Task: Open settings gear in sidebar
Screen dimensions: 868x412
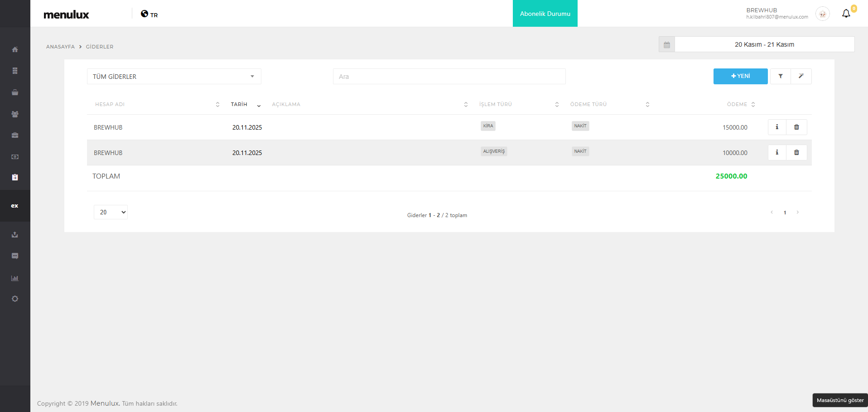Action: [15, 299]
